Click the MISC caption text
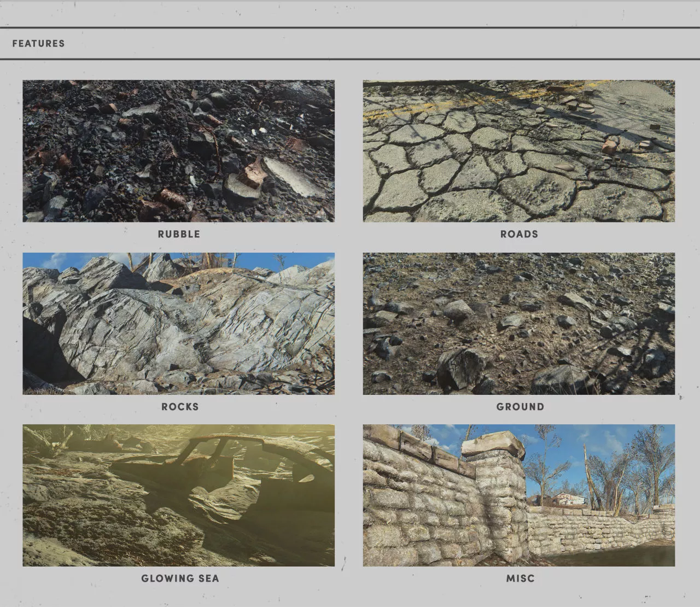 click(x=520, y=578)
